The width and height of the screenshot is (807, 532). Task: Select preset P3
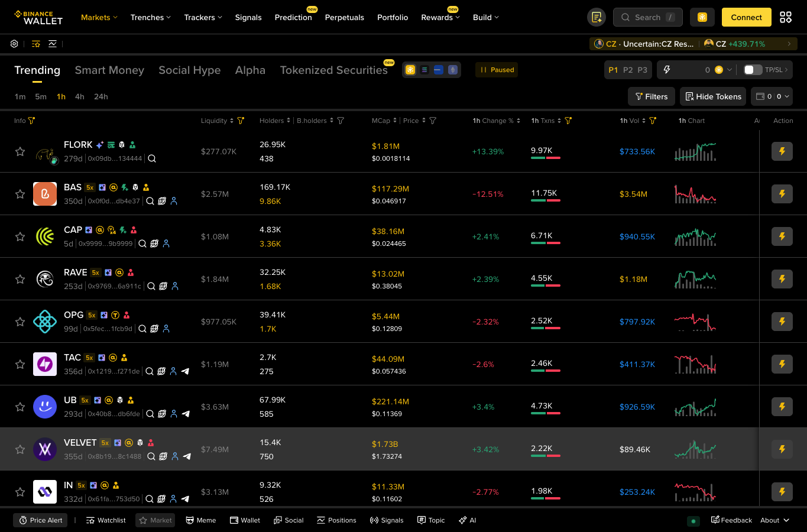point(643,70)
